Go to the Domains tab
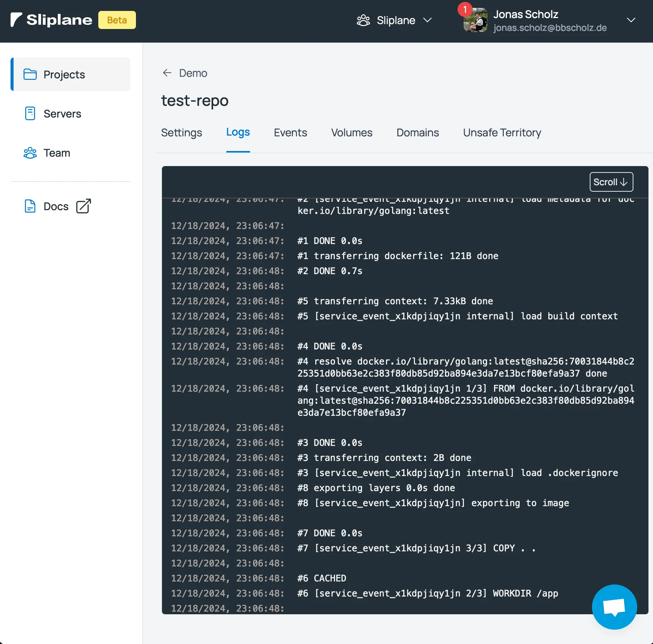Viewport: 653px width, 644px height. coord(418,133)
